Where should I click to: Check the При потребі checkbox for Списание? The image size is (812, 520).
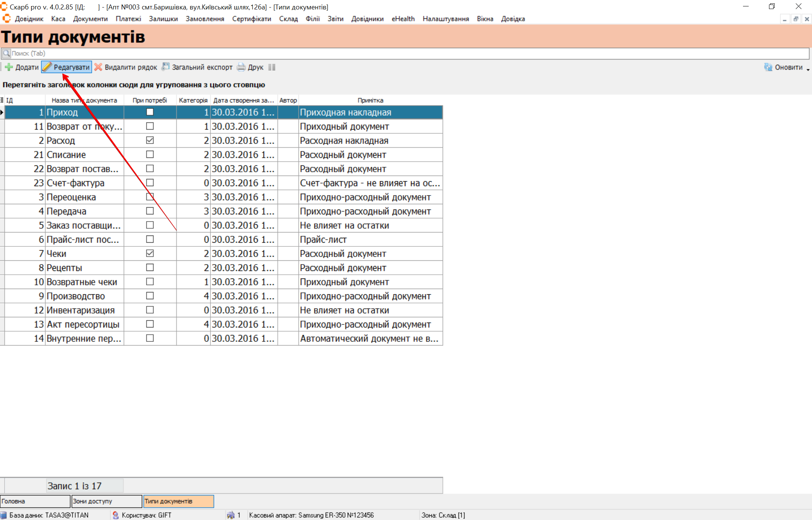tap(150, 154)
